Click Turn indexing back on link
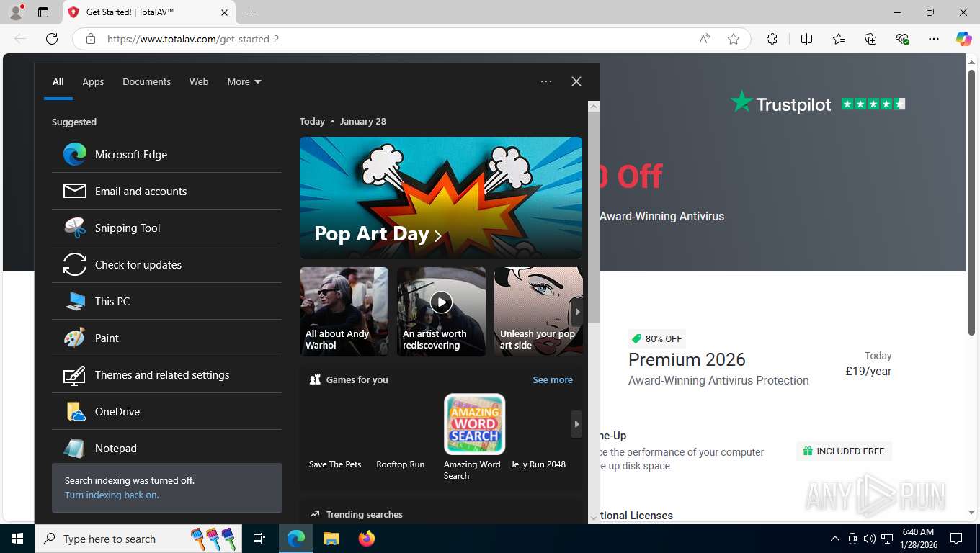This screenshot has width=980, height=553. (112, 495)
